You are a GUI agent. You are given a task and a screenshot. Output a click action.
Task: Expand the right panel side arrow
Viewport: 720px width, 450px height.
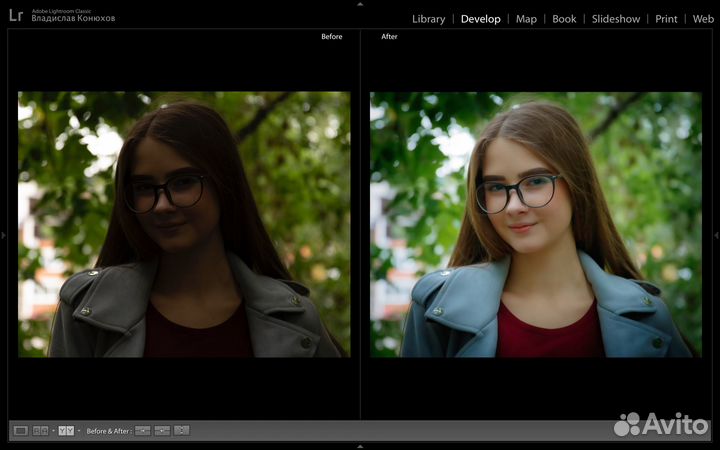click(716, 235)
